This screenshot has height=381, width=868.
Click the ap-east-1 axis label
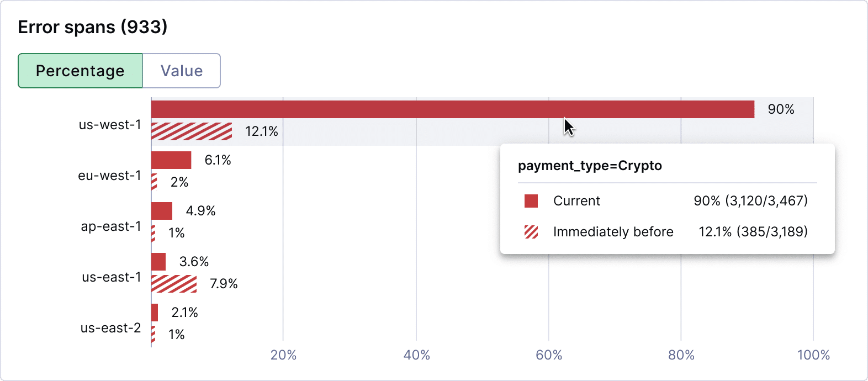[x=111, y=226]
